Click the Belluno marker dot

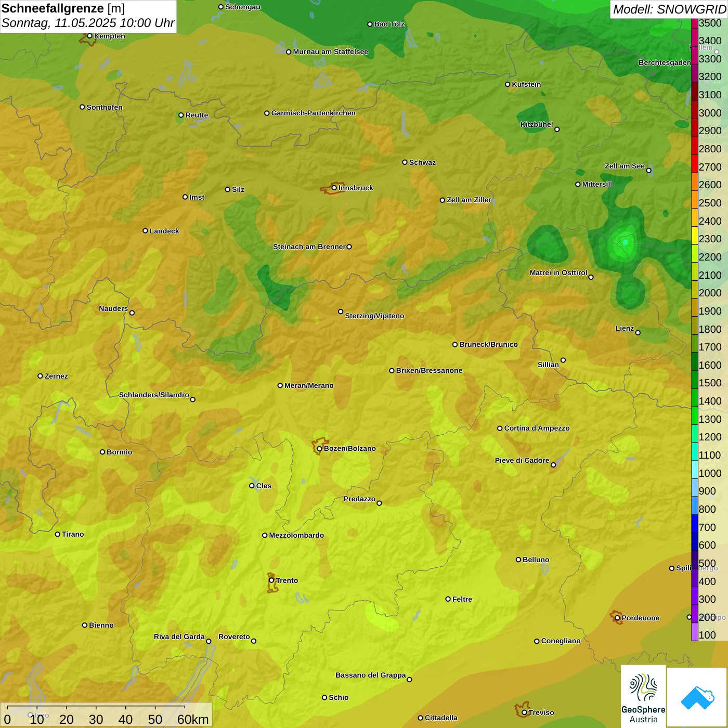click(x=518, y=560)
